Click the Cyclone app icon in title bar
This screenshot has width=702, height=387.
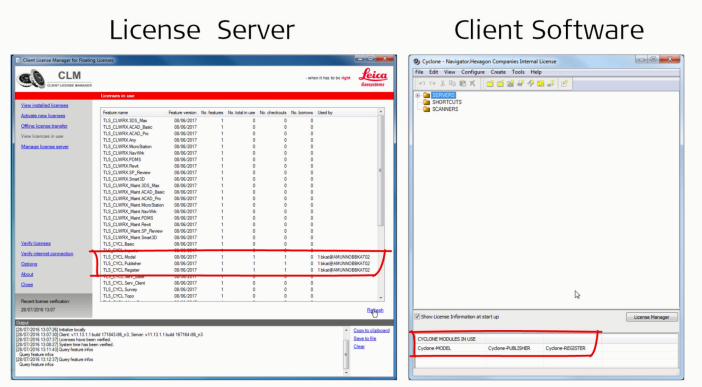point(417,61)
